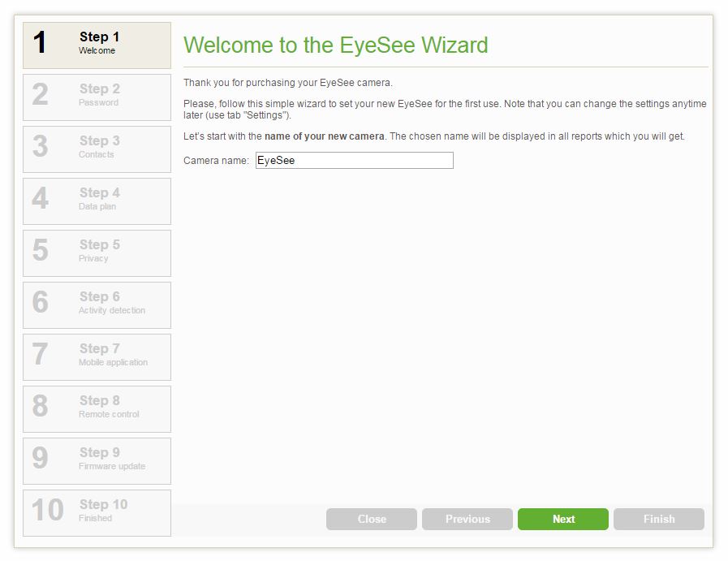Go to Step 8 Remote control
Viewport: 728px width, 561px height.
pos(97,409)
